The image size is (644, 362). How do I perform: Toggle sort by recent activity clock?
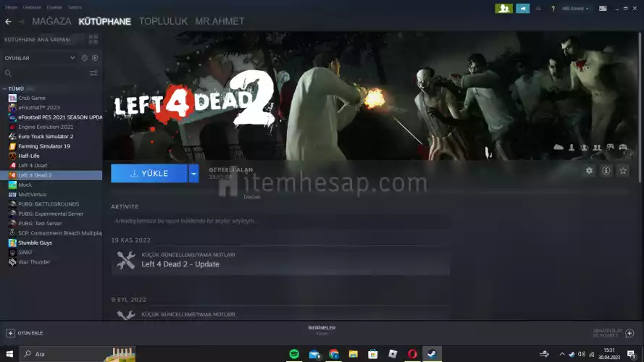pos(84,58)
